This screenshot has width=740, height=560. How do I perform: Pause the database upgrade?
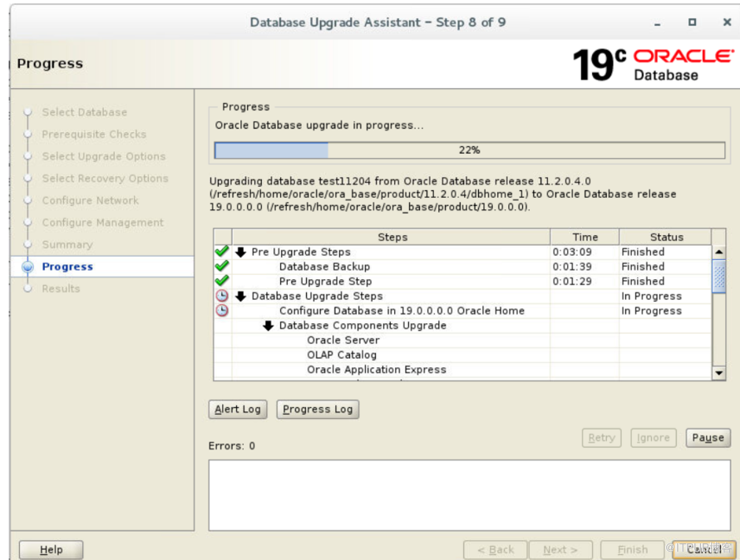point(708,438)
